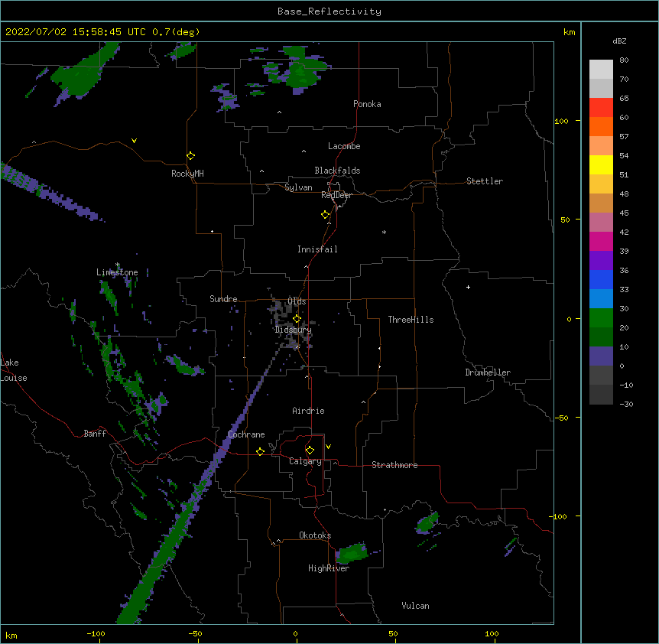Click the white asterisk marker east of Innisfail
This screenshot has height=644, width=659.
click(x=384, y=232)
